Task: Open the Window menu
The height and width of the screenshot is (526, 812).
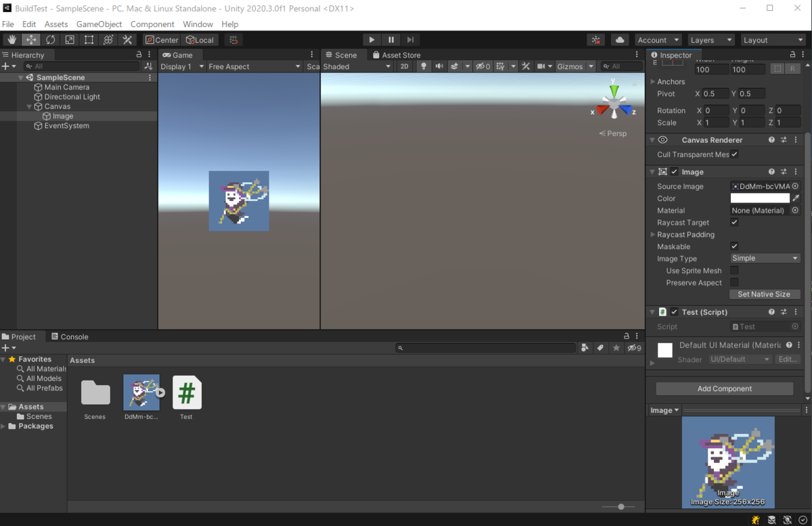Action: [x=198, y=24]
